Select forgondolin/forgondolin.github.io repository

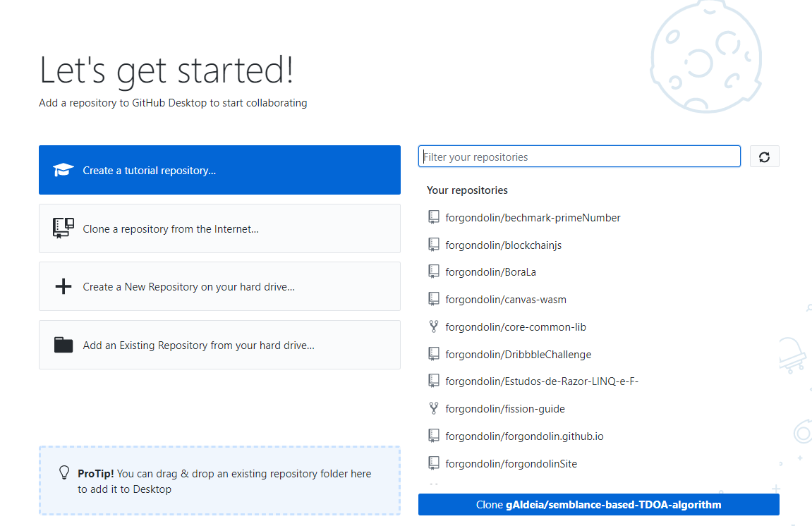[x=599, y=436]
